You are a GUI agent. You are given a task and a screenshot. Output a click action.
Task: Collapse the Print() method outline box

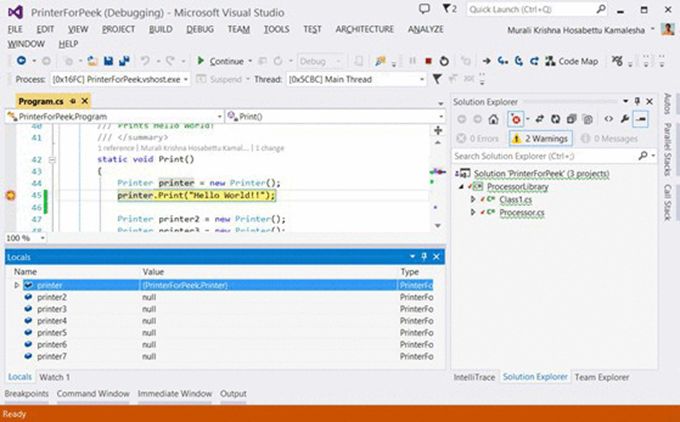(52, 160)
